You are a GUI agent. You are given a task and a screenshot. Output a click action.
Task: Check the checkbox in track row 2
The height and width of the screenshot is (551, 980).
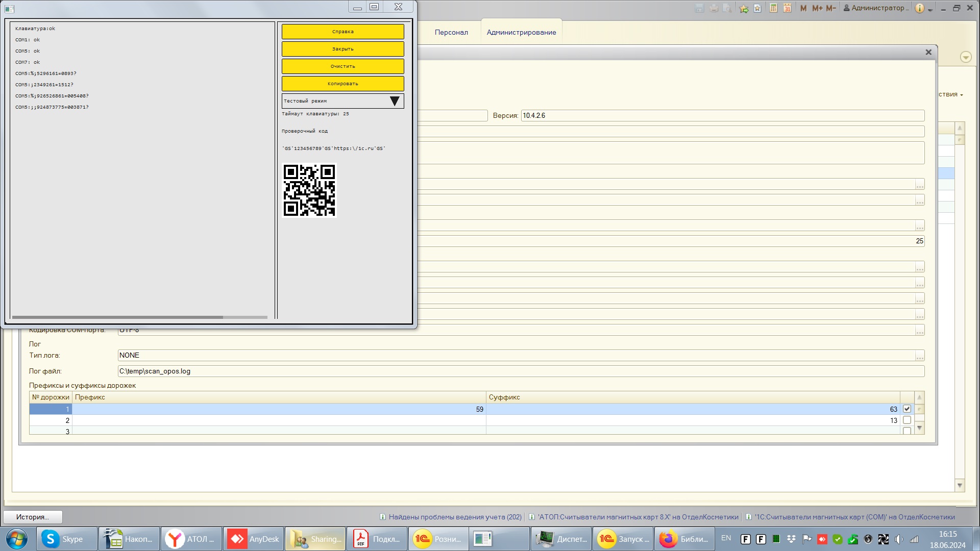[x=906, y=420]
